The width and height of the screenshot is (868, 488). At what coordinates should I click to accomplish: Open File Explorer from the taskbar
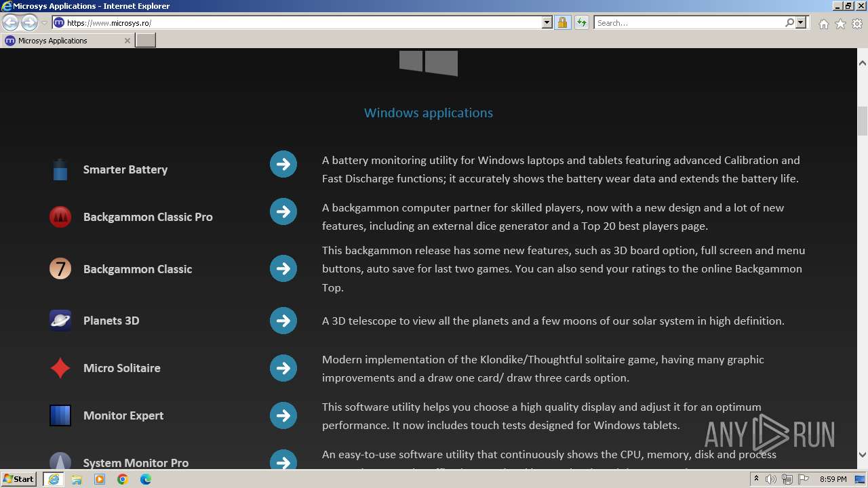point(77,479)
